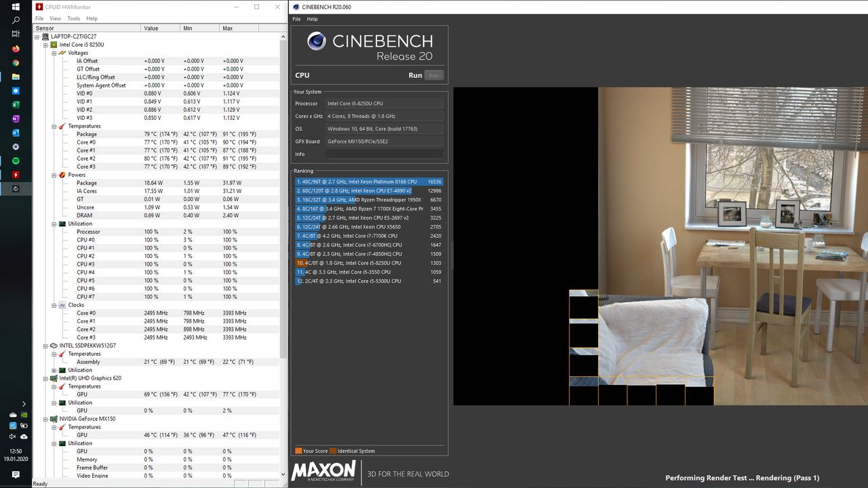Image resolution: width=868 pixels, height=488 pixels.
Task: Collapse the Voltages tree node
Action: coord(54,53)
